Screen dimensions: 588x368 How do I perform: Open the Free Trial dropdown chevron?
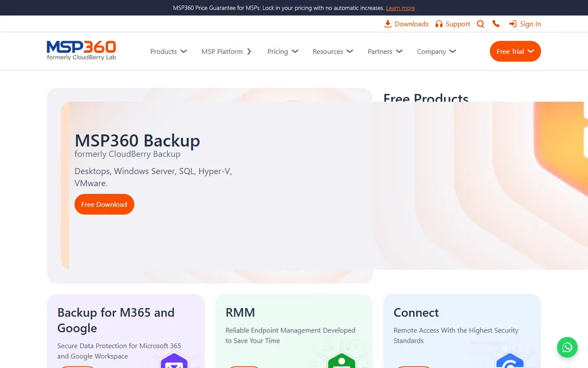531,51
